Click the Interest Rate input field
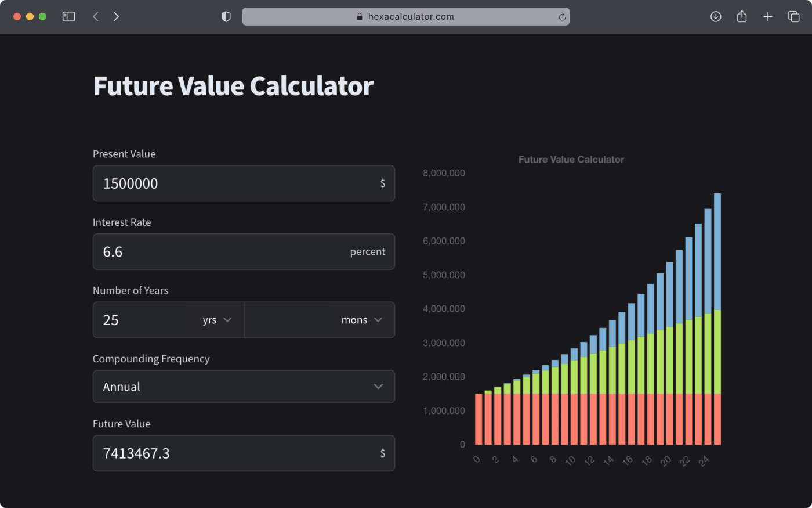 pyautogui.click(x=244, y=251)
